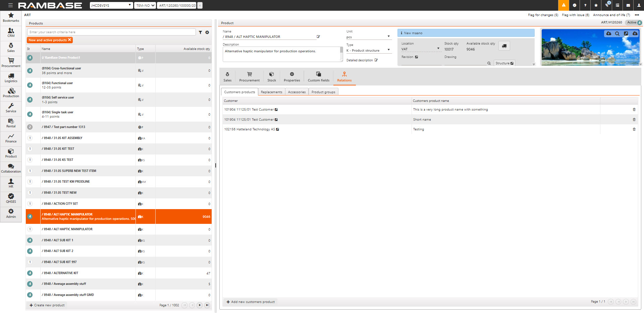Image resolution: width=644 pixels, height=314 pixels.
Task: Click the filter funnel icon in Products
Action: 200,33
